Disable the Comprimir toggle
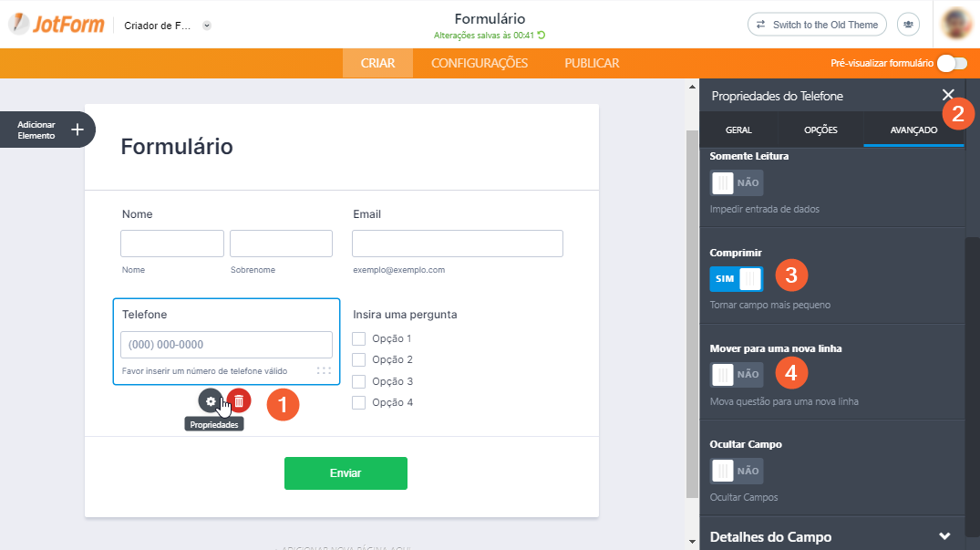Viewport: 980px width, 550px height. coord(737,278)
